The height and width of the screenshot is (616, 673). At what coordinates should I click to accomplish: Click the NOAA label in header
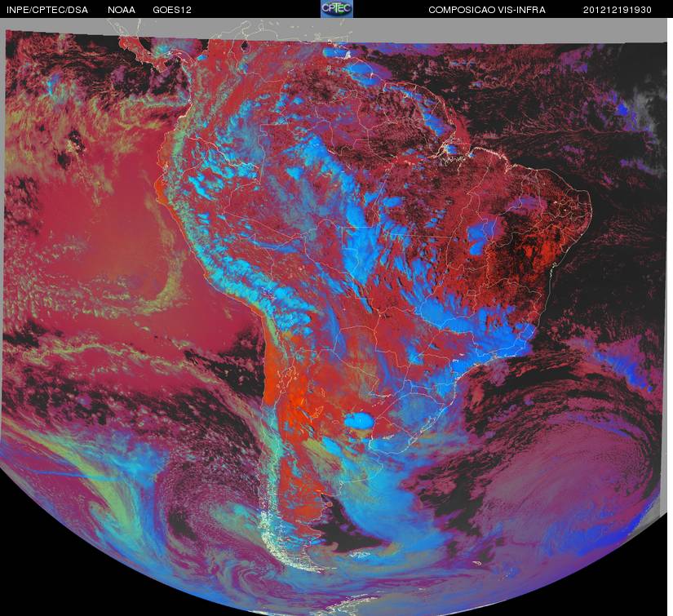(122, 10)
